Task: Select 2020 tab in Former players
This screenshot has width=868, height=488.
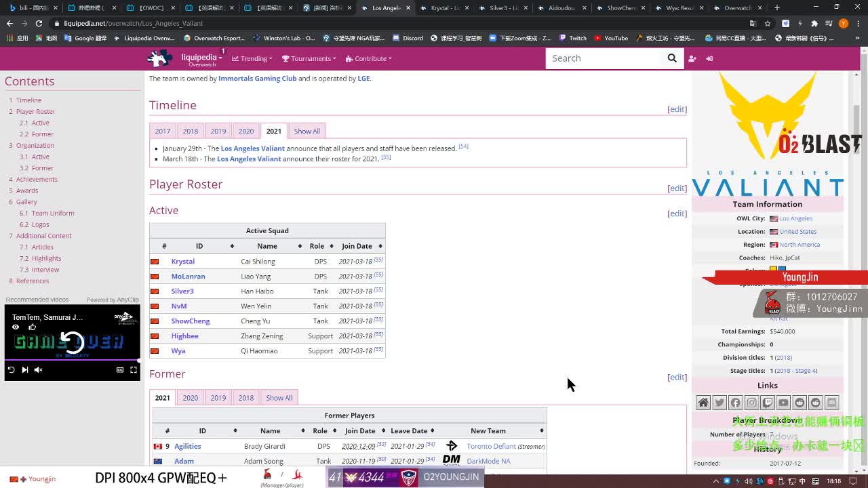Action: [x=191, y=398]
